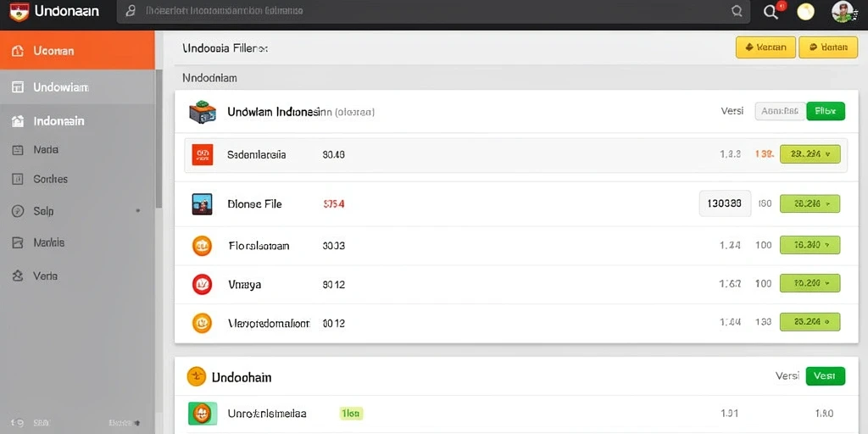868x434 pixels.
Task: Click the green Versi button in Undoohain section
Action: (826, 376)
